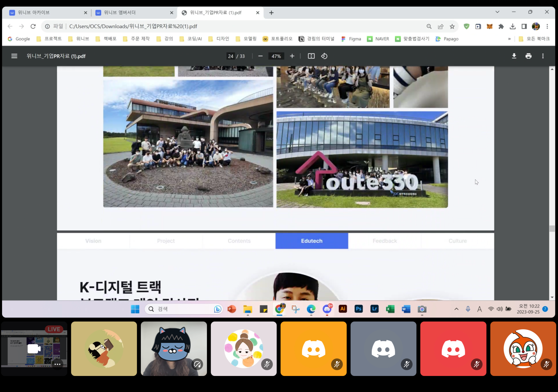Print the PDF document
558x392 pixels.
528,56
